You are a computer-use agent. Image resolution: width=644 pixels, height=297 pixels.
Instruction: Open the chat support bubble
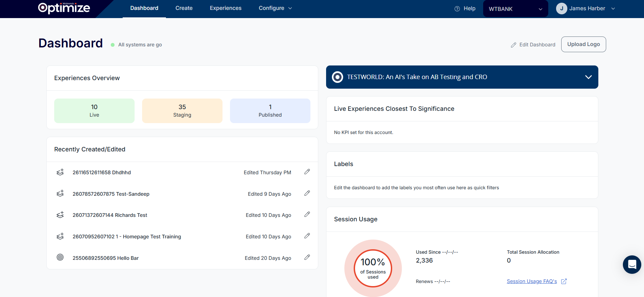tap(632, 265)
